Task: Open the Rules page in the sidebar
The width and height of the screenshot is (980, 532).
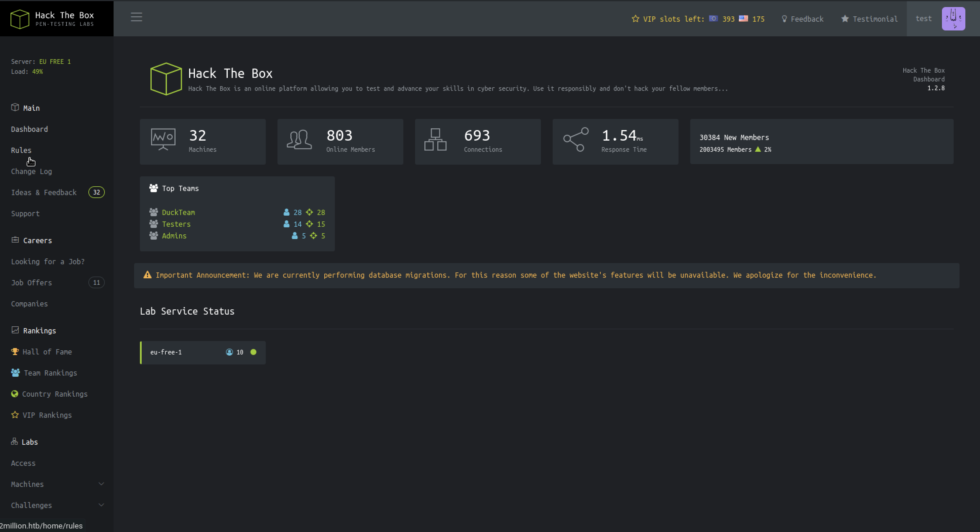Action: click(x=21, y=150)
